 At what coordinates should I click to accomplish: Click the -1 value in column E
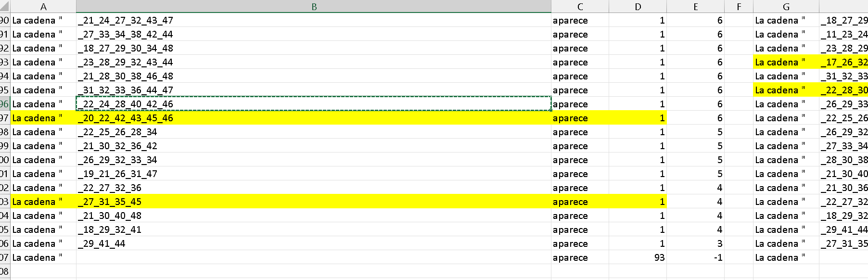(695, 257)
